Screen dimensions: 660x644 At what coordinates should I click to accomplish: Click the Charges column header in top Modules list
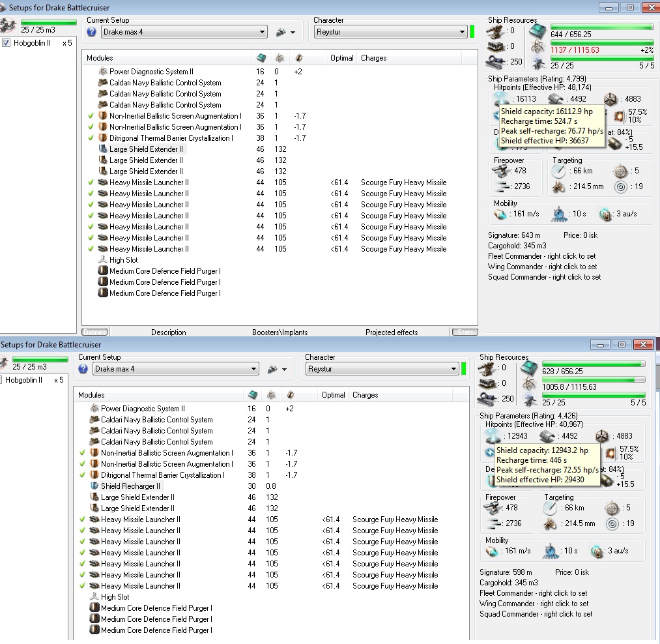374,58
